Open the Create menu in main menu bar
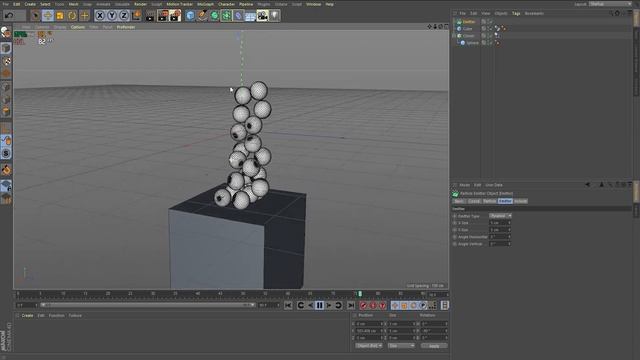Image resolution: width=640 pixels, height=360 pixels. click(30, 4)
